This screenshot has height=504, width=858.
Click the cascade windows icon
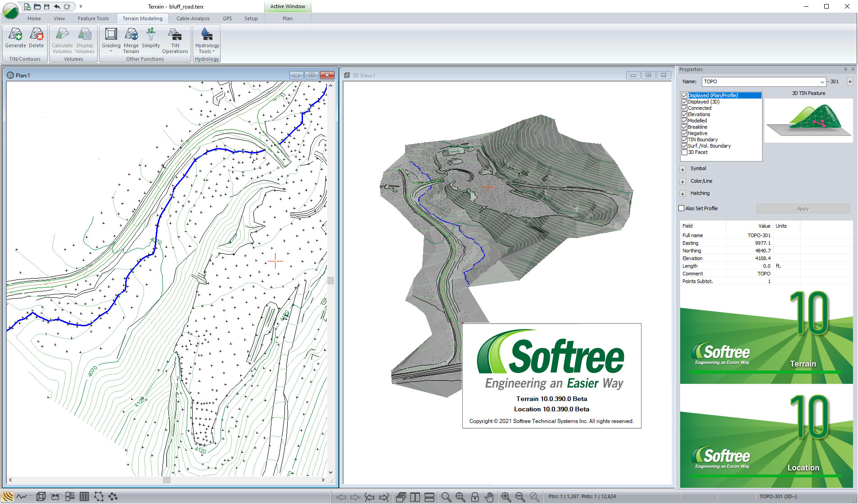pyautogui.click(x=401, y=497)
